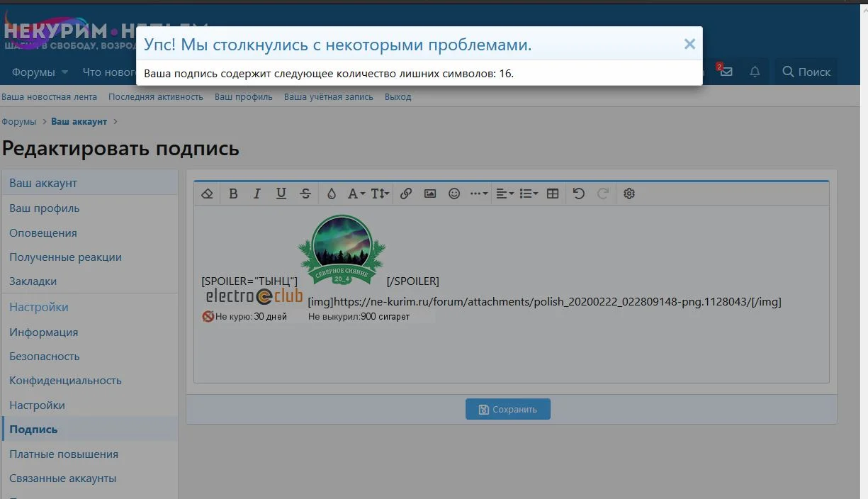Click the insert table icon
The height and width of the screenshot is (499, 868).
point(553,194)
